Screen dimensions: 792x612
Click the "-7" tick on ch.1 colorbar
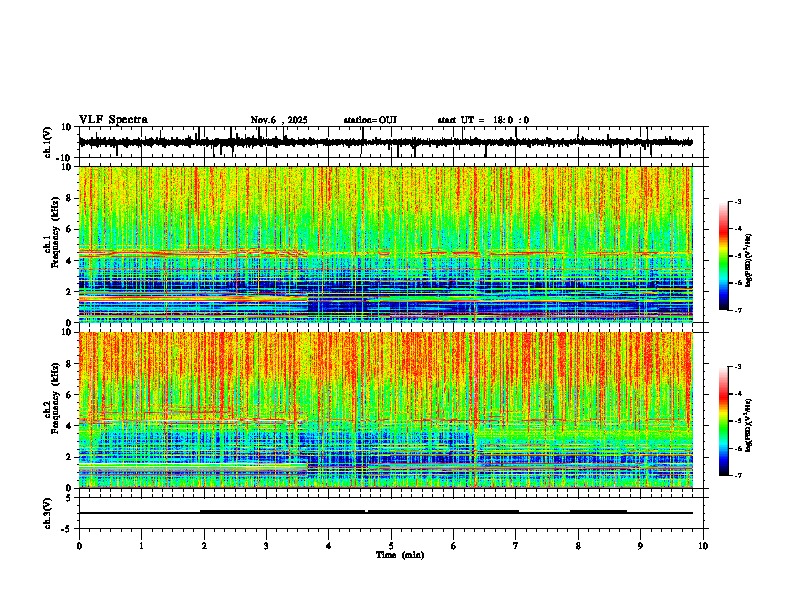[738, 310]
